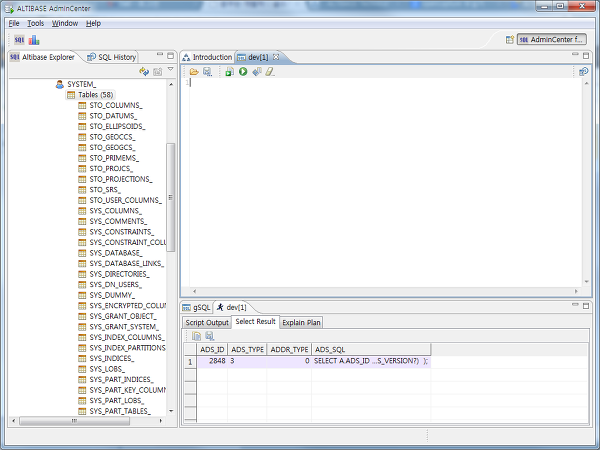600x450 pixels.
Task: Click the green Execute SQL play icon
Action: (x=243, y=72)
